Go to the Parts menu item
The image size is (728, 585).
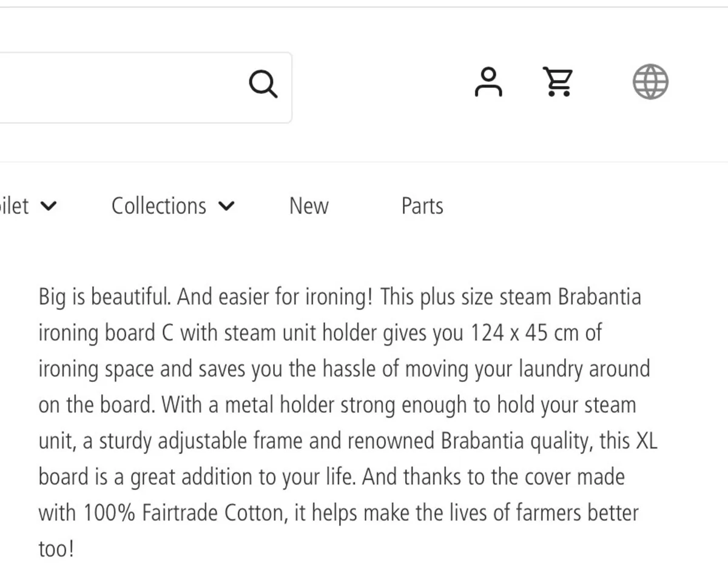pyautogui.click(x=422, y=206)
